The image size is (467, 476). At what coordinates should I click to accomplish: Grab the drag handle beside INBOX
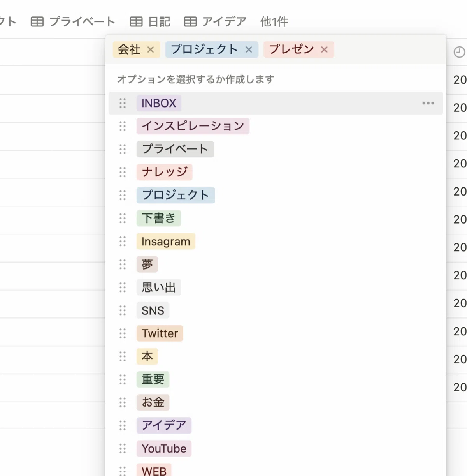coord(123,103)
